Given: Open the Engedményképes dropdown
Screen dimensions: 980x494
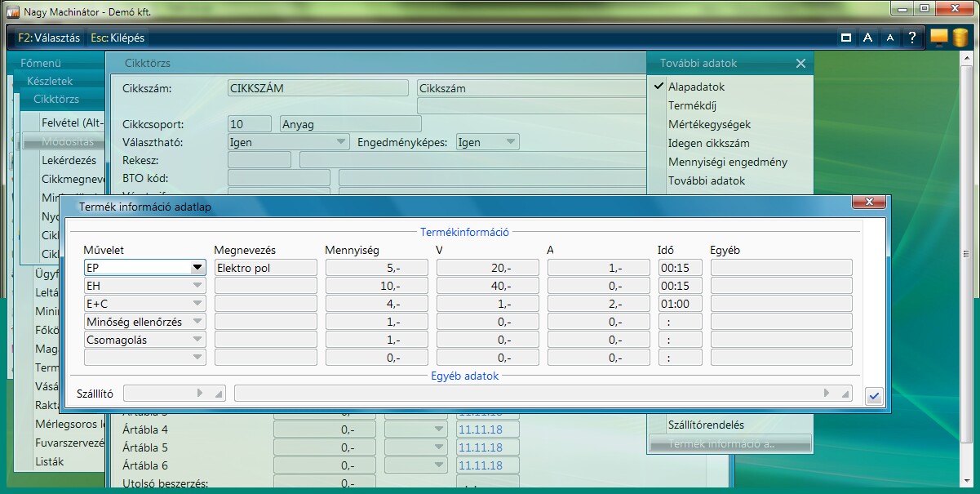Looking at the screenshot, I should (x=511, y=142).
